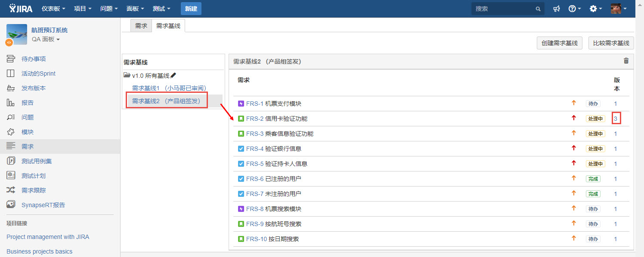The image size is (644, 257).
Task: Click 比较需求基线 button
Action: coord(611,43)
